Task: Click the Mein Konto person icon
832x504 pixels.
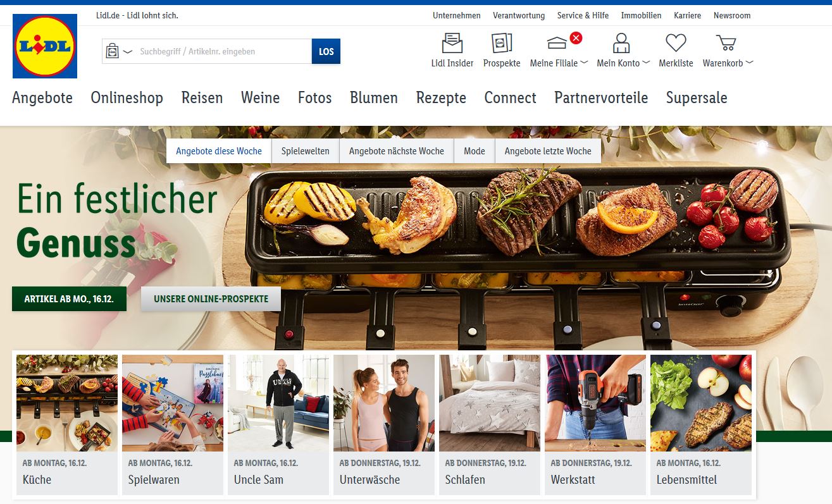Action: click(621, 44)
